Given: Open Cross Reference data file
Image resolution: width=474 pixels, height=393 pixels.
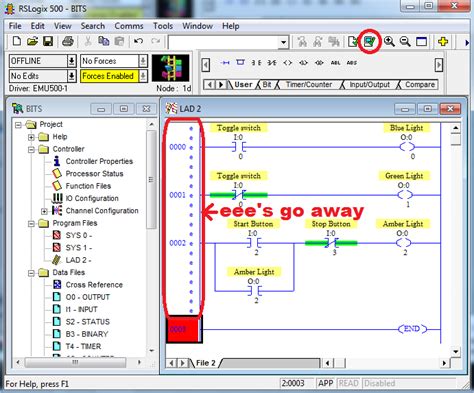Looking at the screenshot, I should [x=94, y=285].
